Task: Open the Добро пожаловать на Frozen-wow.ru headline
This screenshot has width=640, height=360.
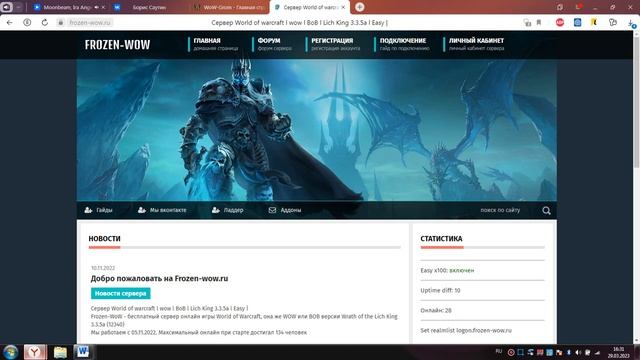Action: coord(159,278)
